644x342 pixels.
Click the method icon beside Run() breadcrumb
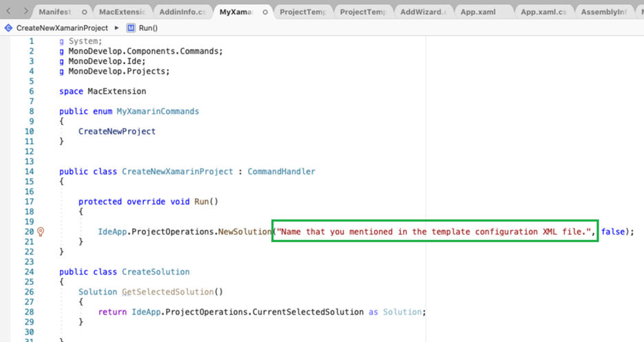(x=132, y=28)
